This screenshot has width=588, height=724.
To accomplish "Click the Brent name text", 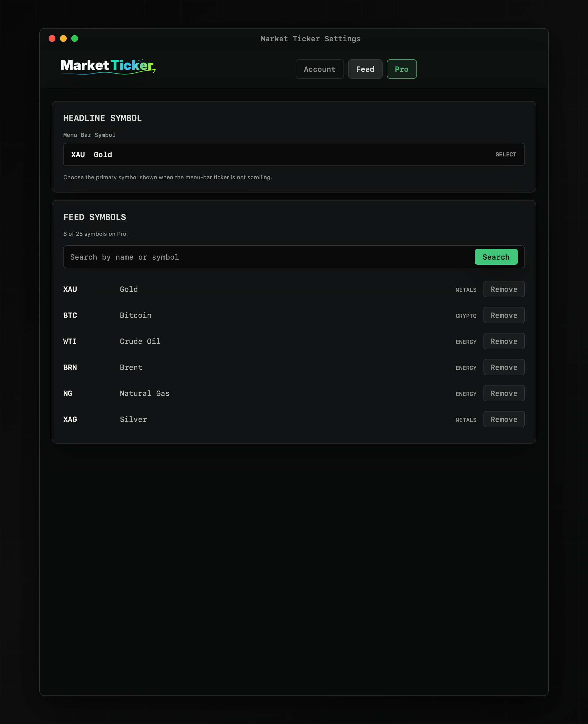I will click(131, 368).
